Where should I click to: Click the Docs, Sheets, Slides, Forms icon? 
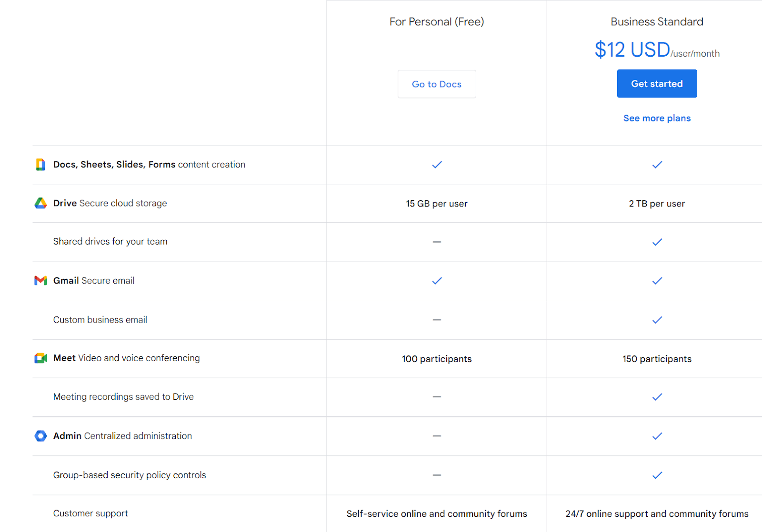[40, 165]
